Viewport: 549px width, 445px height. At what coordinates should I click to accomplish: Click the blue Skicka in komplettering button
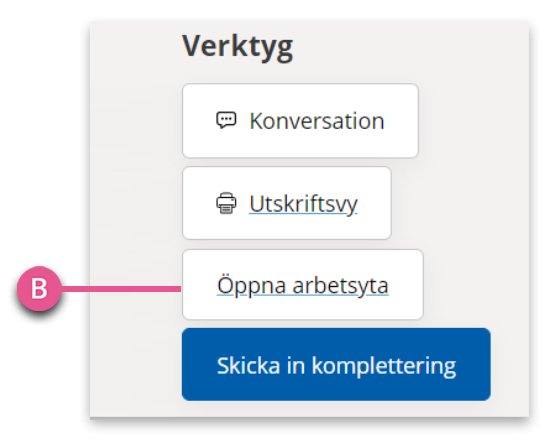336,364
